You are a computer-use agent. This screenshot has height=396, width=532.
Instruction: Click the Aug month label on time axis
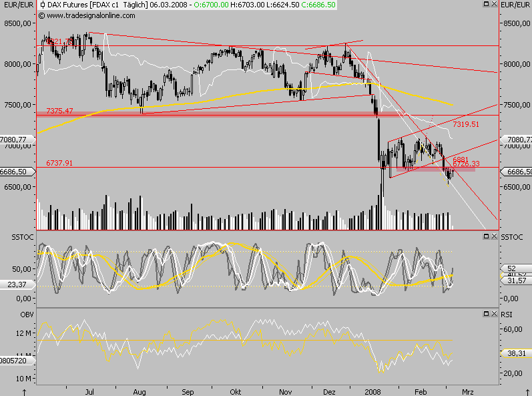[x=140, y=392]
